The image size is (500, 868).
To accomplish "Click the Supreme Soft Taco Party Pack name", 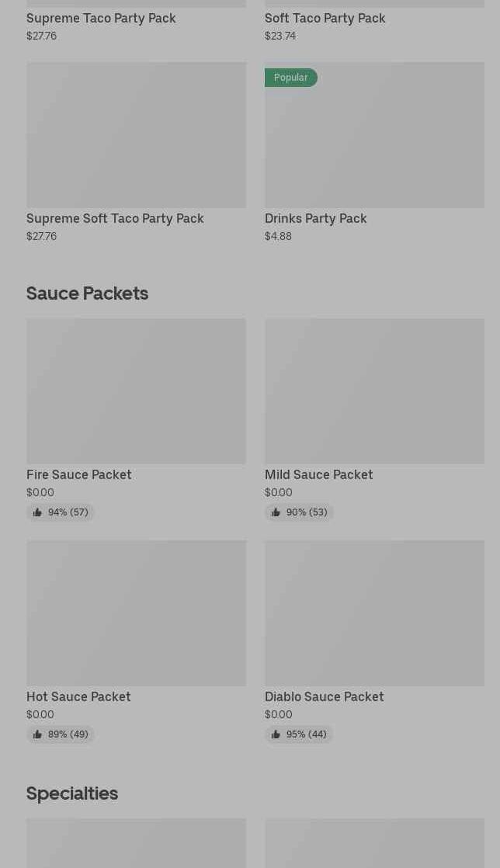I will (115, 218).
